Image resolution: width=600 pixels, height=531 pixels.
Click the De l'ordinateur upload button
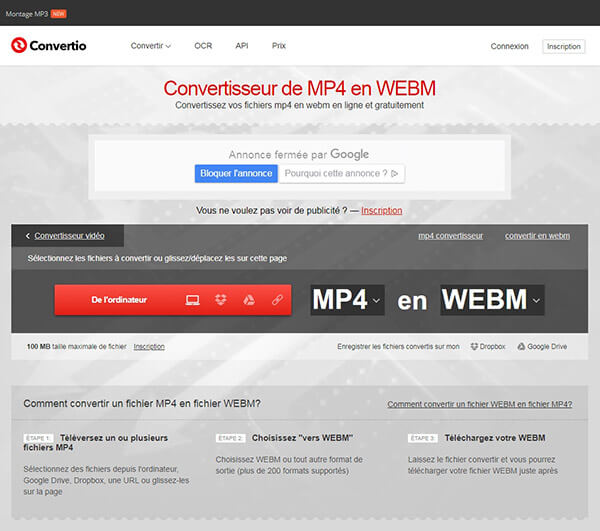(x=173, y=300)
